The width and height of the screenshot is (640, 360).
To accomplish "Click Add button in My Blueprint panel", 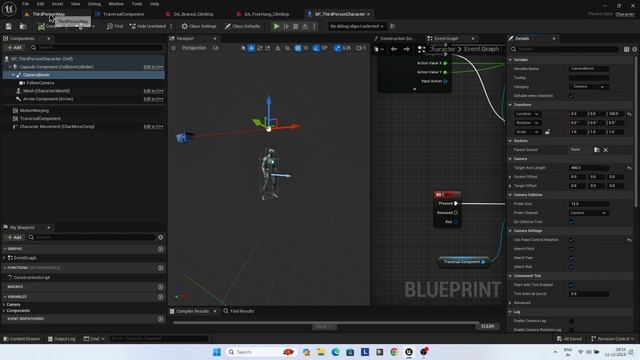I will (15, 237).
